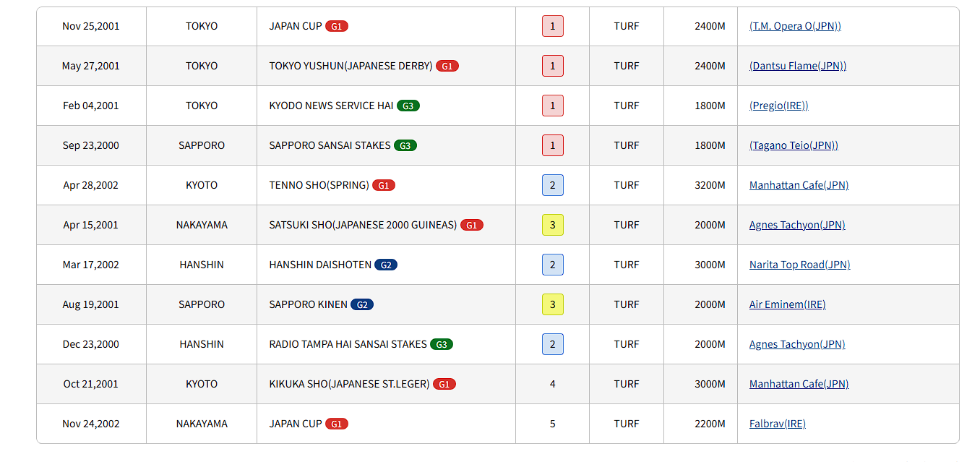
Task: Open Manhattan Cafe link in Tenno Sho row
Action: click(799, 185)
